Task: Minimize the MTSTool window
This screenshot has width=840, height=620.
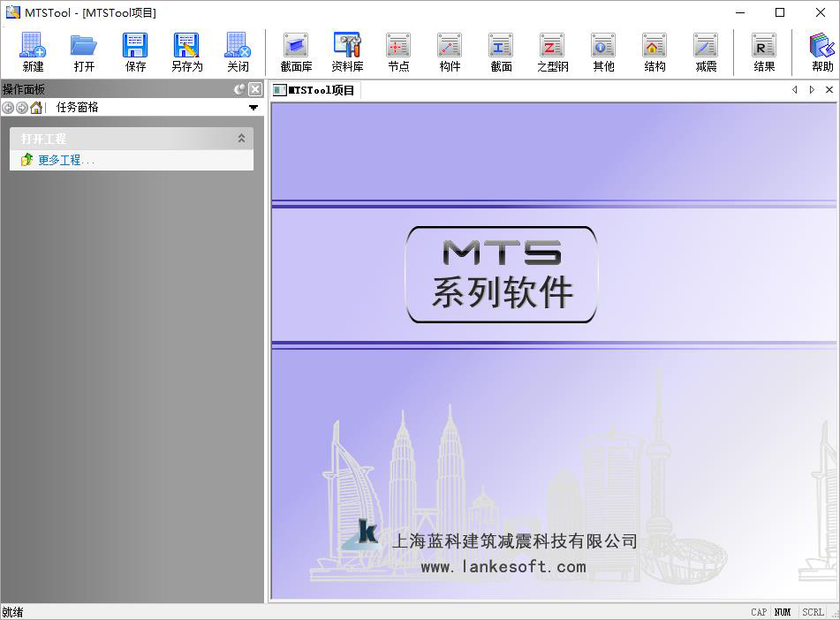Action: click(x=740, y=12)
